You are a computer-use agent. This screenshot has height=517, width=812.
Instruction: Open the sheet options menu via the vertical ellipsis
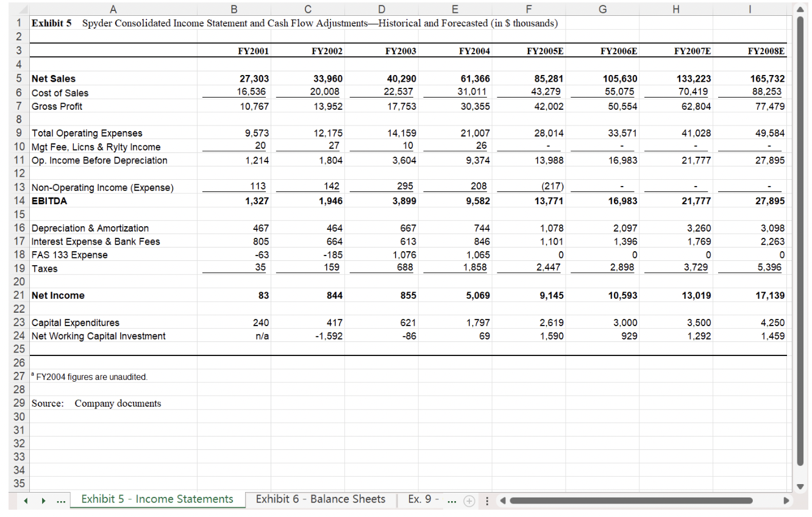[486, 500]
